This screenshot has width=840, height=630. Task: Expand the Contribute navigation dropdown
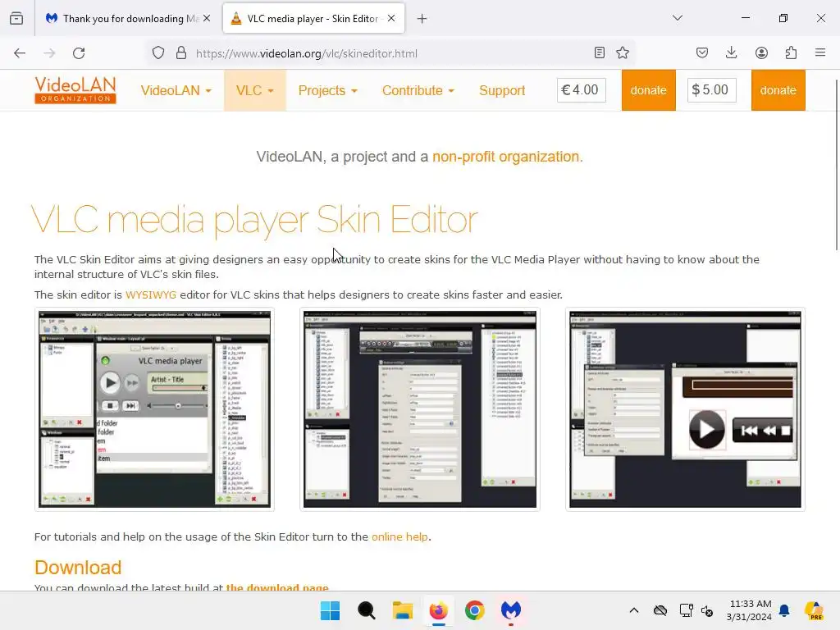[x=418, y=90]
